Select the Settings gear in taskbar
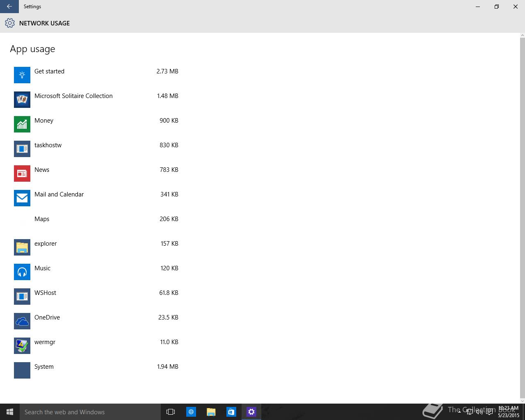525x420 pixels. [x=251, y=412]
